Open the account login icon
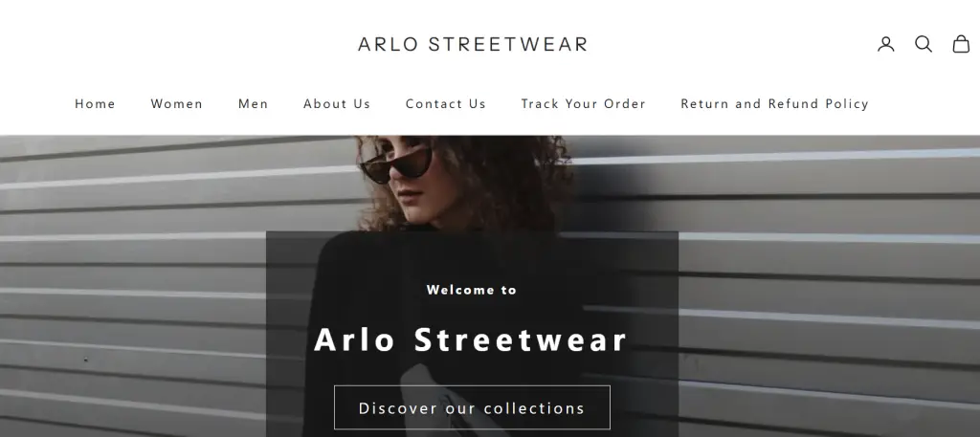The image size is (980, 437). pos(885,44)
